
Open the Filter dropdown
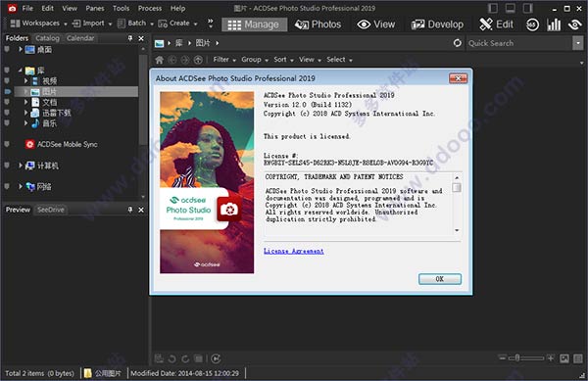pyautogui.click(x=224, y=60)
